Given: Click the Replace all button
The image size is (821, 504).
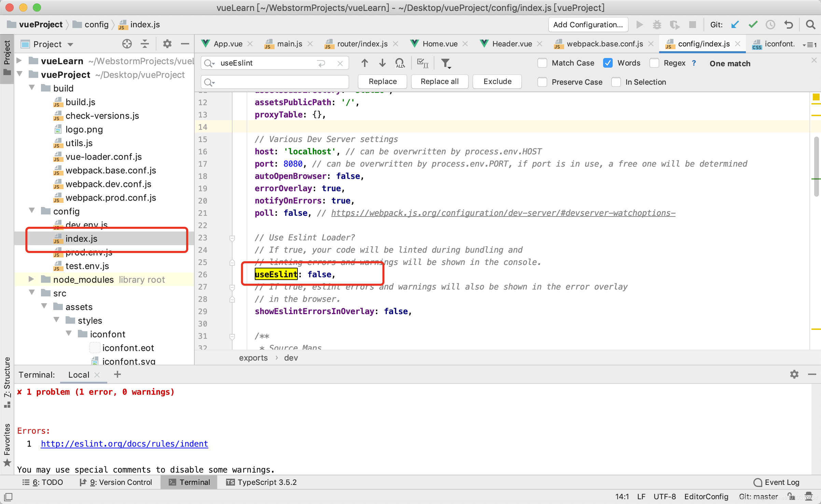Looking at the screenshot, I should pyautogui.click(x=440, y=82).
